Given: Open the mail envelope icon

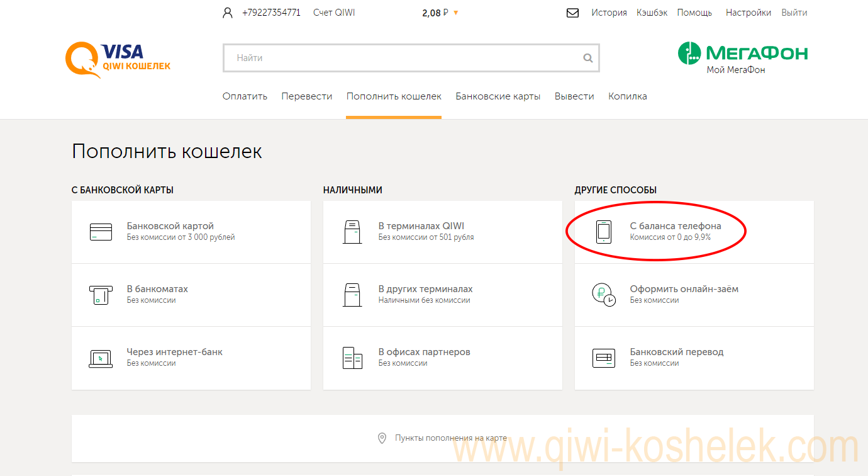Looking at the screenshot, I should pyautogui.click(x=572, y=13).
